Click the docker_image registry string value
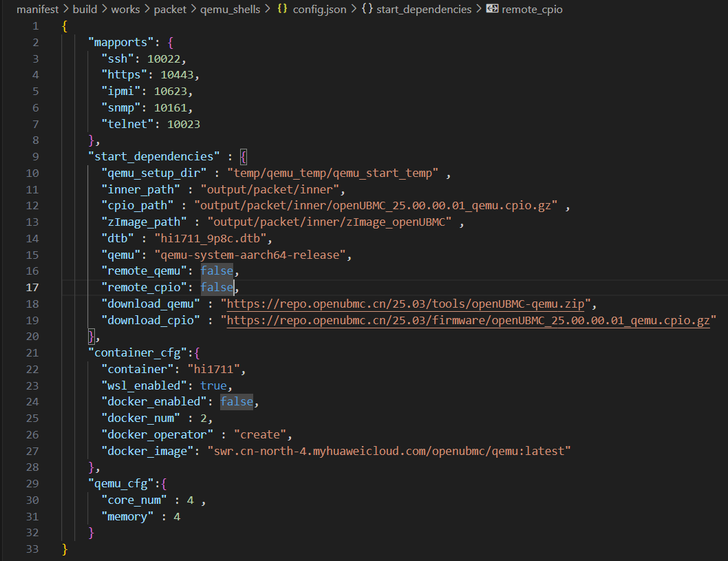This screenshot has width=728, height=561. 389,452
